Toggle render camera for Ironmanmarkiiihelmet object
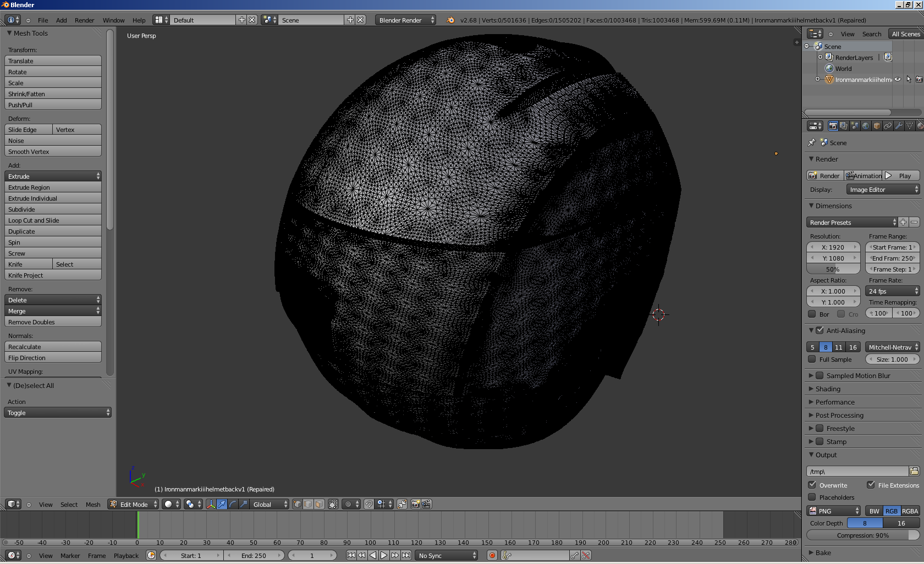The height and width of the screenshot is (564, 924). point(919,79)
